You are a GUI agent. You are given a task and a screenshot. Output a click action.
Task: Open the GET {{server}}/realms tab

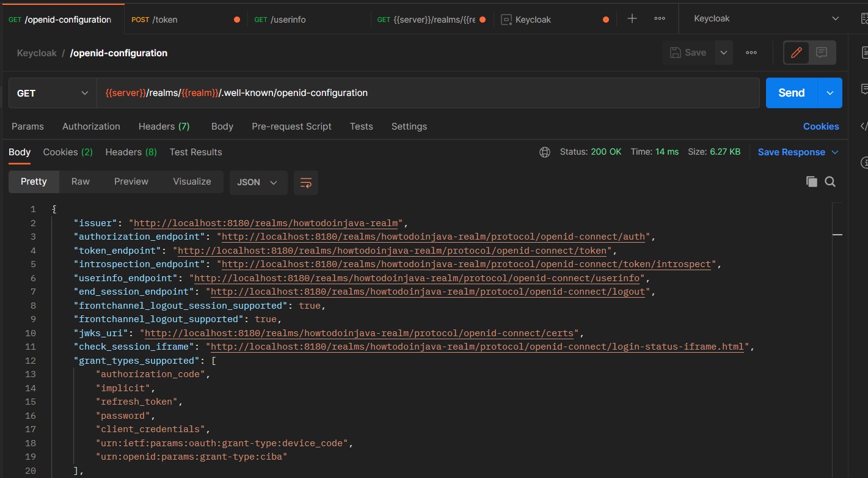[432, 20]
